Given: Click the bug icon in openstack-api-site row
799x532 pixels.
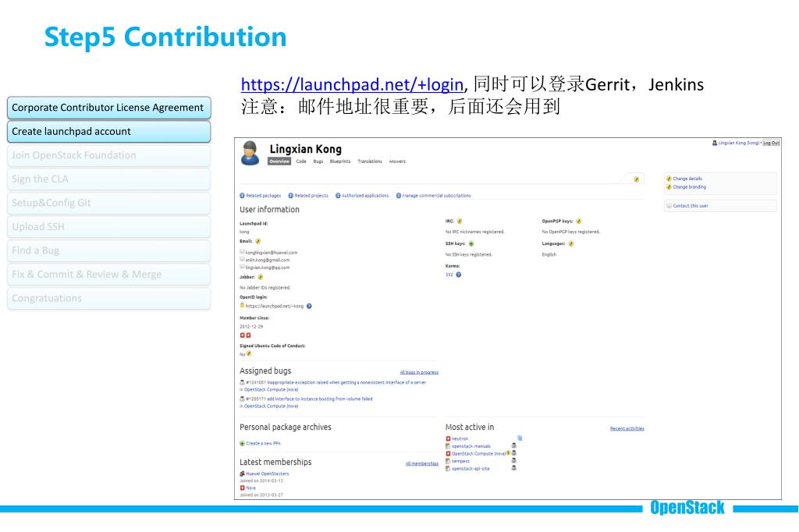Looking at the screenshot, I should click(x=513, y=468).
